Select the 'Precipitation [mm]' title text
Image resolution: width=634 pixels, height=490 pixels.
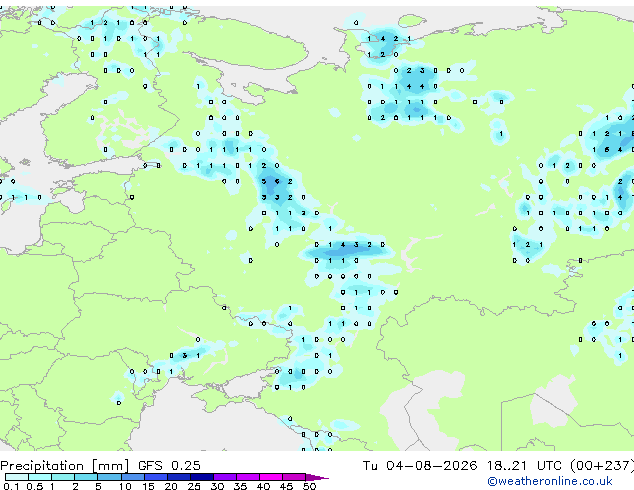tap(65, 466)
